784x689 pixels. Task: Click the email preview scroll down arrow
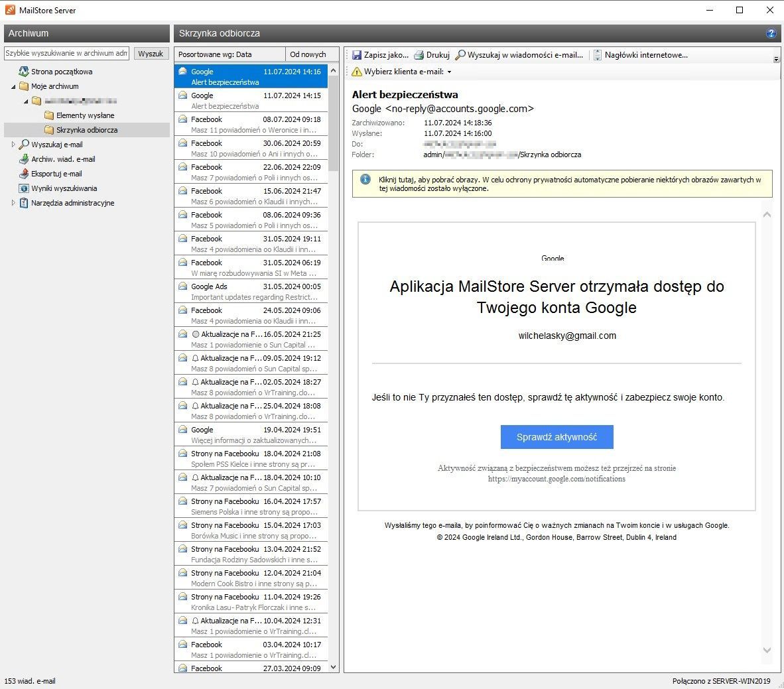(x=767, y=650)
